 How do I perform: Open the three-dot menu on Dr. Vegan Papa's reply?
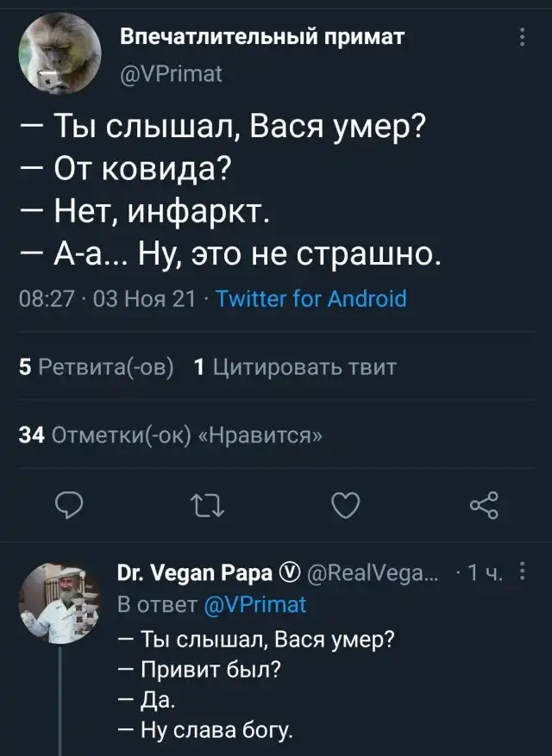point(524,572)
